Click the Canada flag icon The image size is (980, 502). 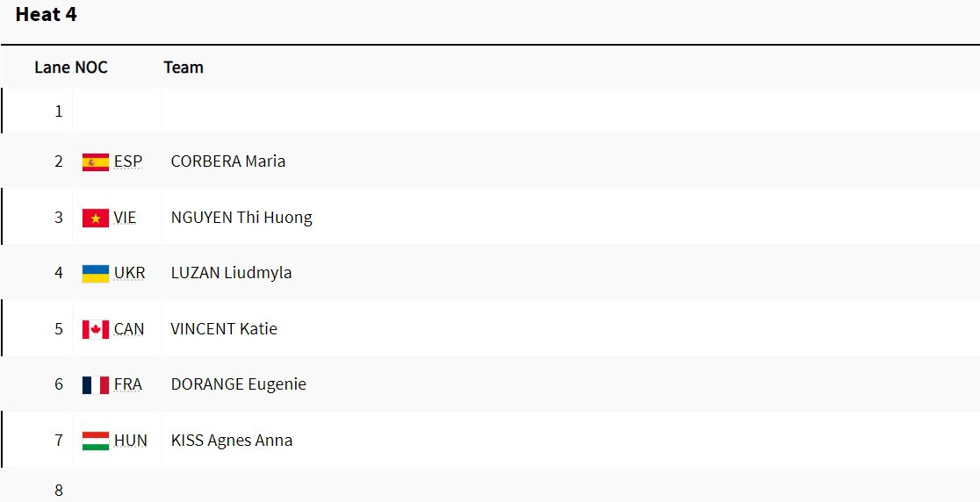click(x=96, y=329)
